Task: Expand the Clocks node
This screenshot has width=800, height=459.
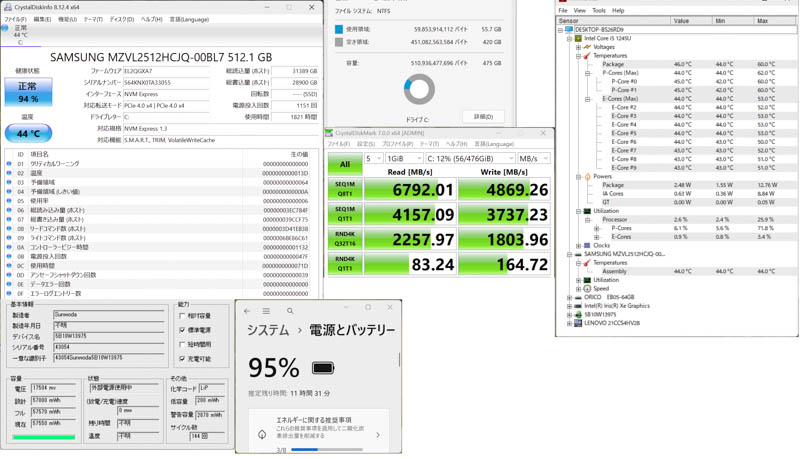Action: pyautogui.click(x=578, y=246)
